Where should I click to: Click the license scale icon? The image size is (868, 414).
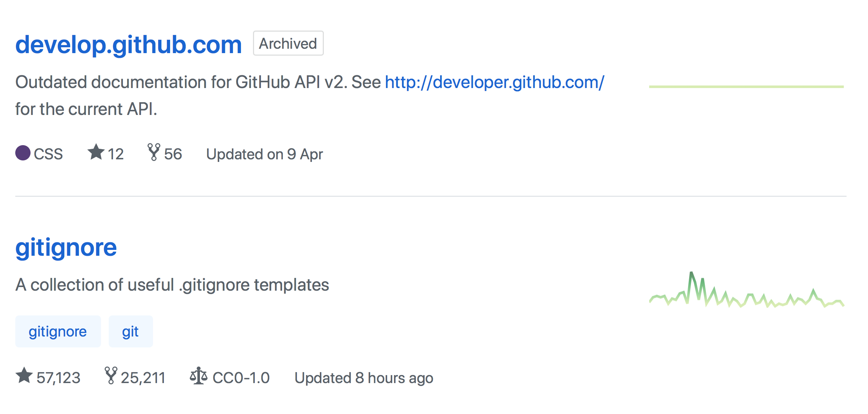point(198,376)
